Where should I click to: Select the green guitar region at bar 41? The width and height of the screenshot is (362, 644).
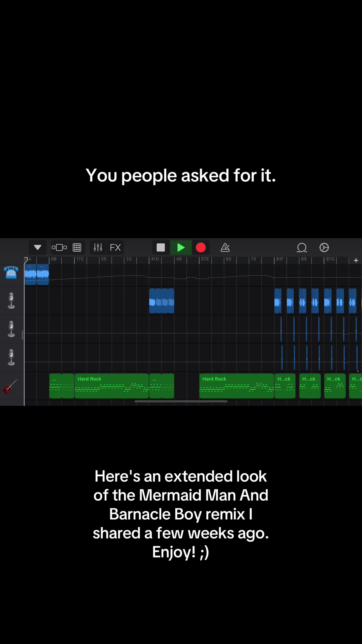(162, 386)
